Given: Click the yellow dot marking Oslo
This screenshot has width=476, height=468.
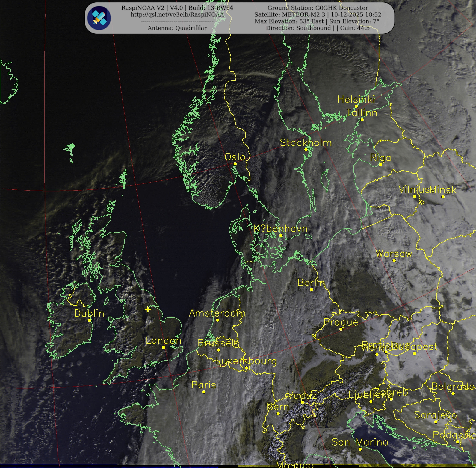Looking at the screenshot, I should tap(235, 164).
